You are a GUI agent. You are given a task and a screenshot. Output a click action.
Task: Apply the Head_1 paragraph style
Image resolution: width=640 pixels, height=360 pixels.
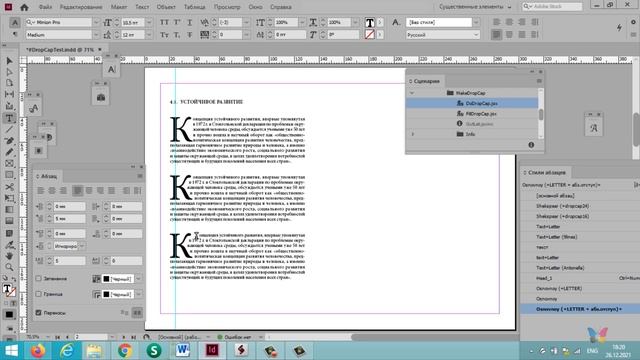[x=544, y=278]
